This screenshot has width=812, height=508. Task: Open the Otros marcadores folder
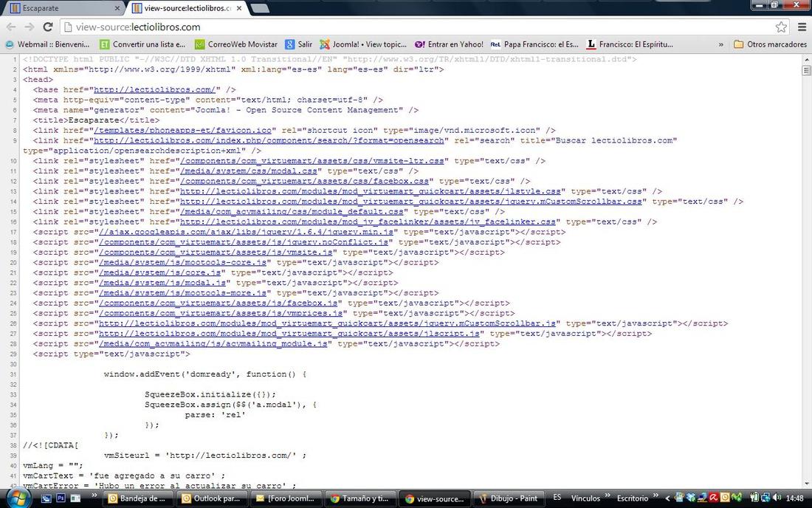coord(770,44)
